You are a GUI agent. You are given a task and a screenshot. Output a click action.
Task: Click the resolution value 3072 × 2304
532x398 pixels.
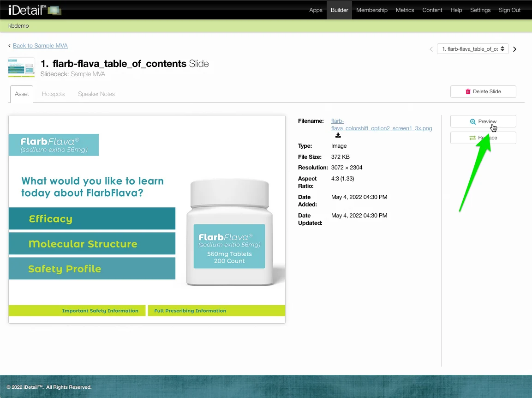[347, 168]
